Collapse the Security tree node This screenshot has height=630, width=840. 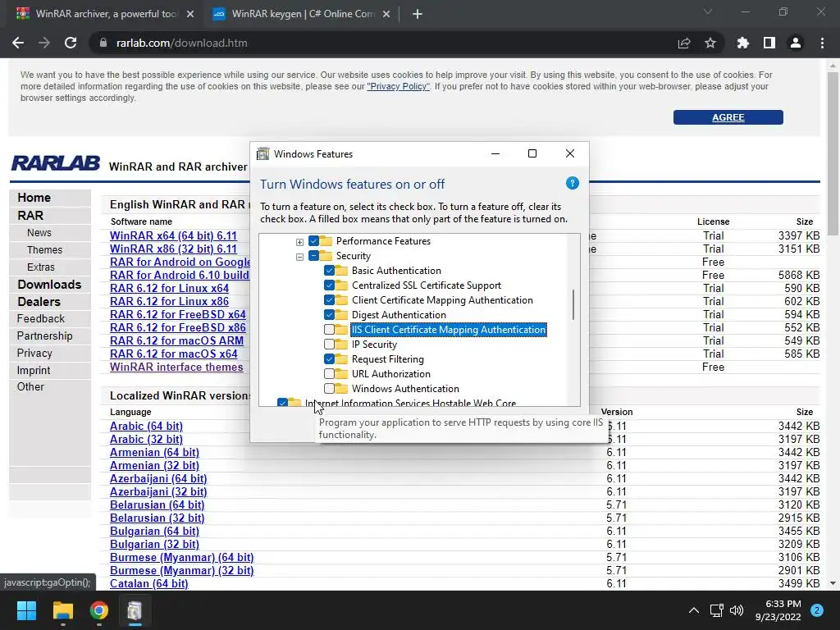[x=300, y=257]
